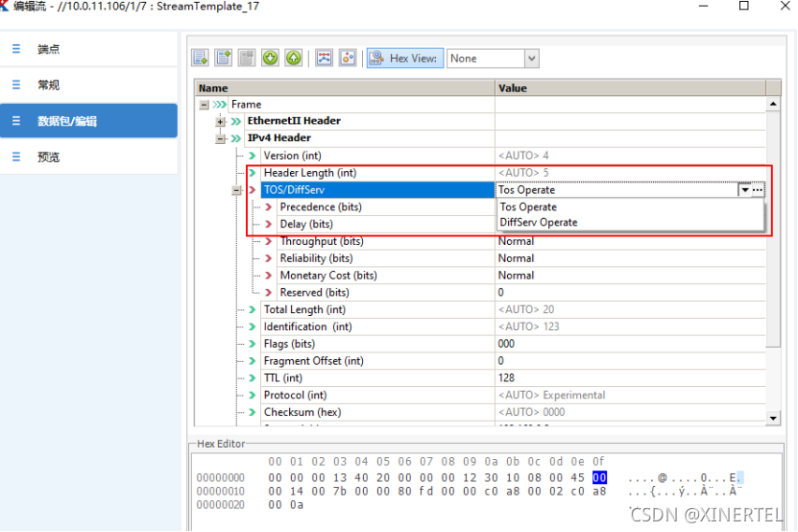
Task: Click the TOS/DiffServ value dropdown arrow
Action: point(744,190)
